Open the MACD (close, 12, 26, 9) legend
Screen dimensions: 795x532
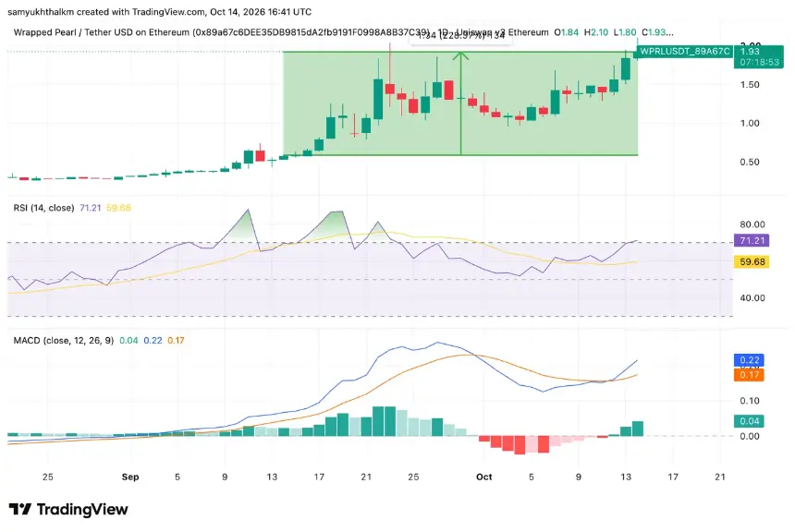(x=64, y=341)
